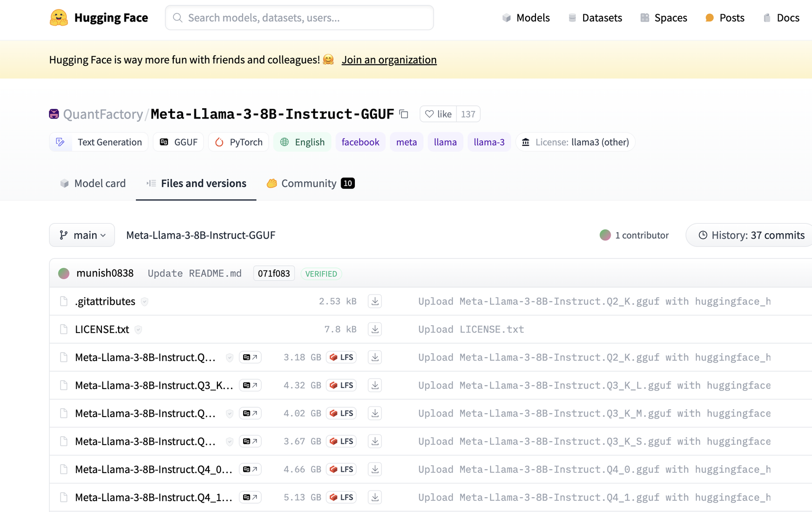Select the facebook tag
The height and width of the screenshot is (512, 812).
point(361,142)
